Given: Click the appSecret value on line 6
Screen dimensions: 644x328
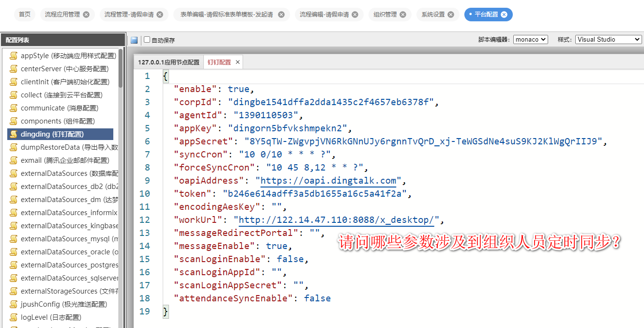Looking at the screenshot, I should pos(423,141).
